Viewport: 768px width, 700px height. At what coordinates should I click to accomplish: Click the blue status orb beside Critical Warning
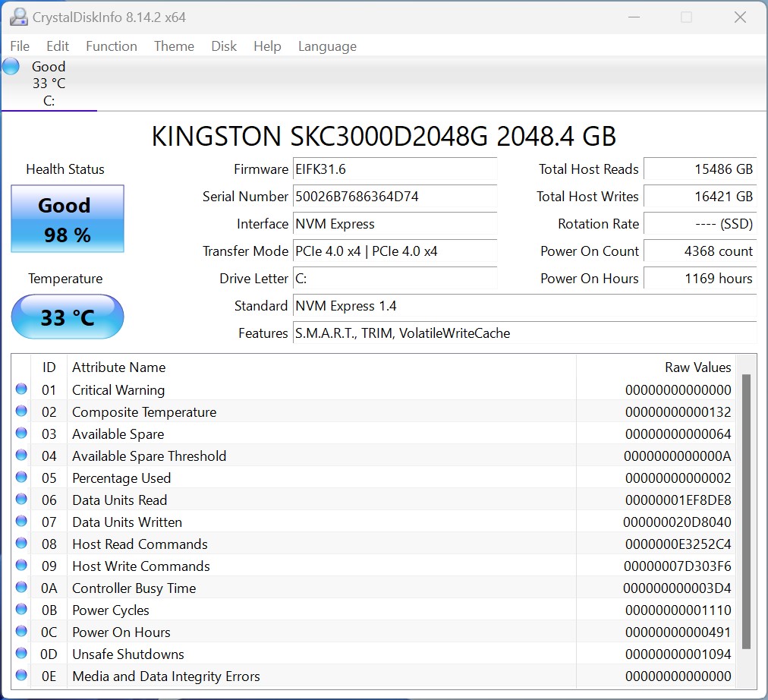pyautogui.click(x=21, y=389)
